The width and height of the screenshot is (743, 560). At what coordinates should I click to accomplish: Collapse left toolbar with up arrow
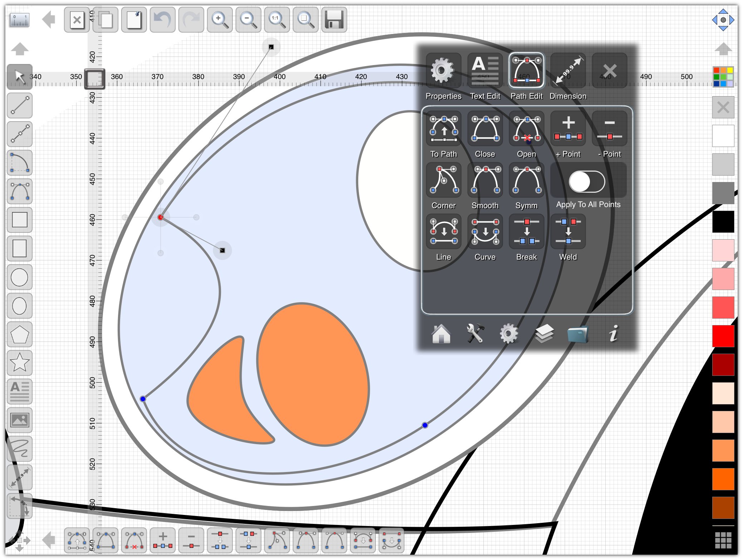coord(19,49)
